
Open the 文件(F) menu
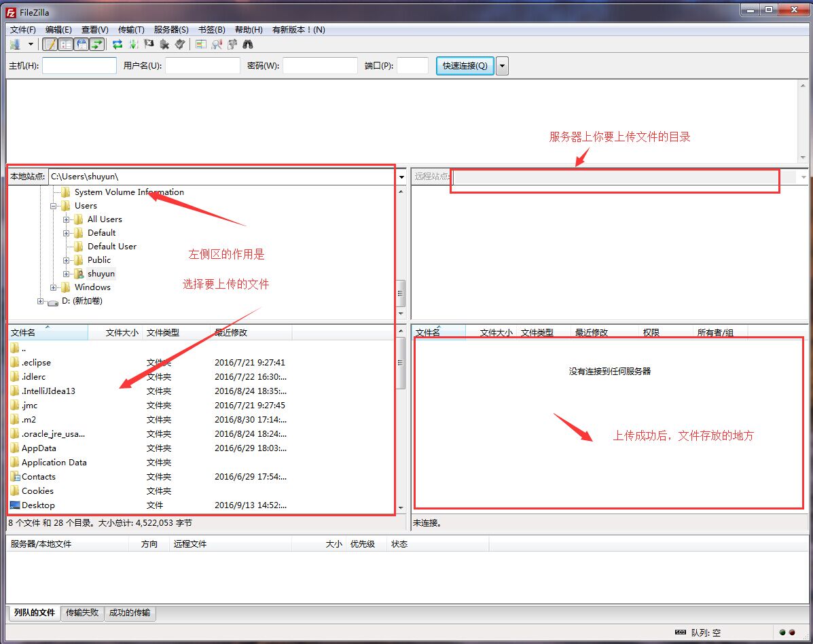[x=23, y=30]
